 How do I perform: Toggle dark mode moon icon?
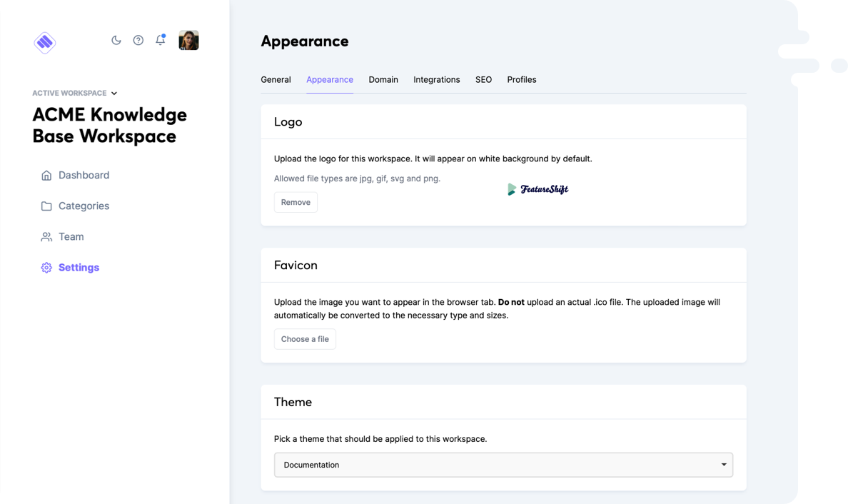pyautogui.click(x=116, y=41)
